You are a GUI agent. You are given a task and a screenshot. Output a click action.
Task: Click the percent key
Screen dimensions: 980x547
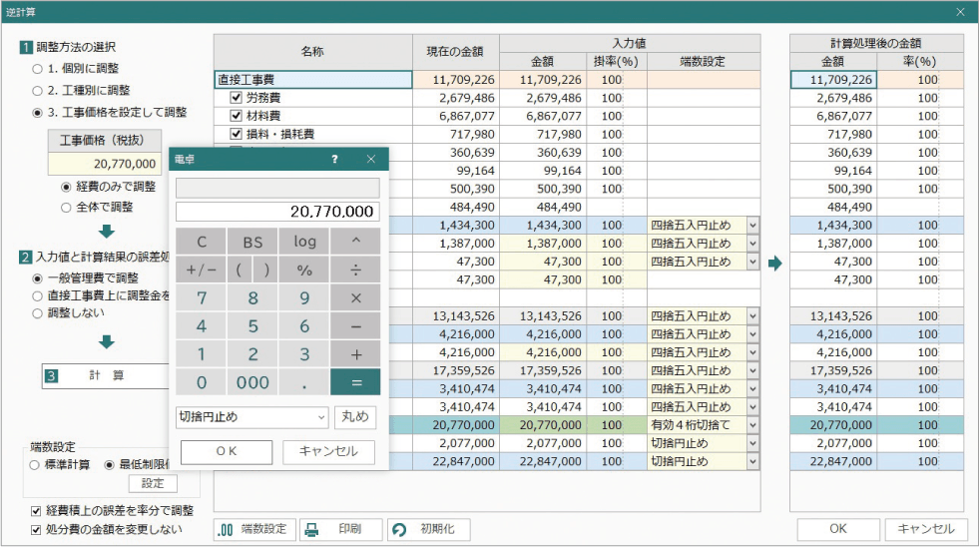coord(304,271)
